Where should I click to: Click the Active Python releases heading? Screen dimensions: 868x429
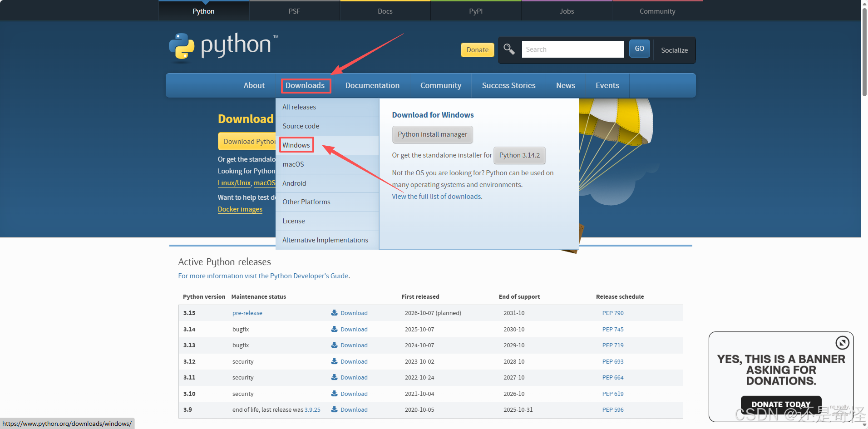224,262
